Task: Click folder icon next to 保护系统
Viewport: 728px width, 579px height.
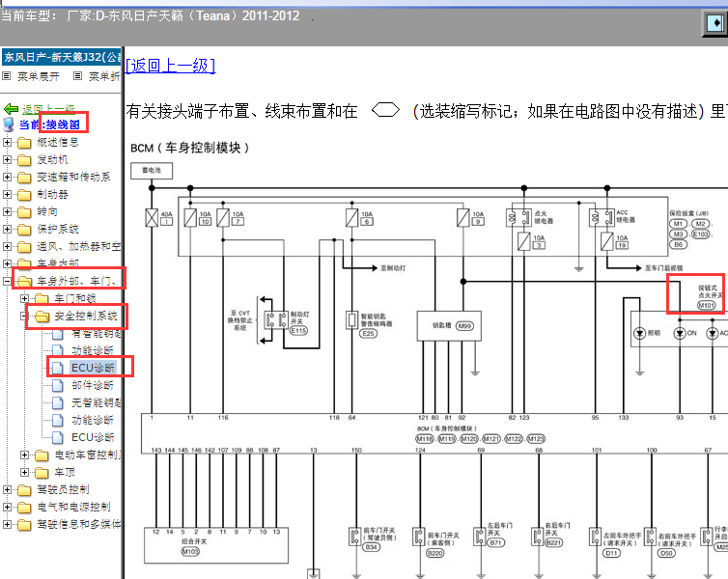Action: [24, 230]
